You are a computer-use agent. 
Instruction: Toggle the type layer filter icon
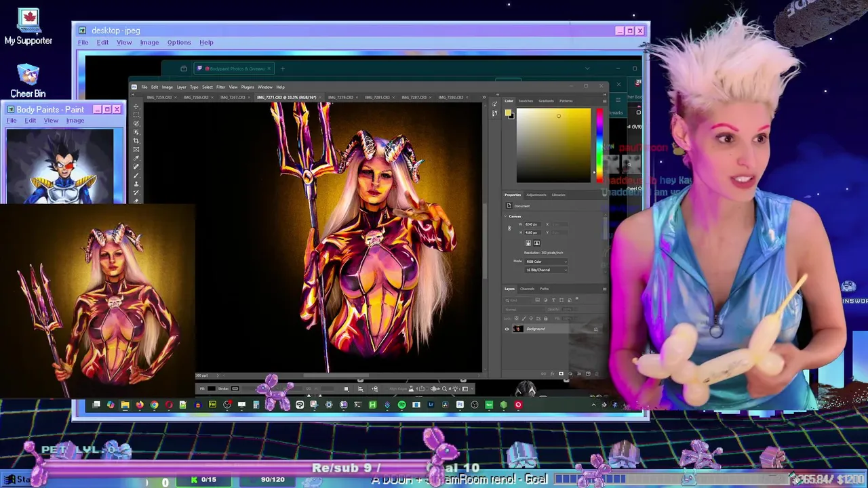(553, 300)
